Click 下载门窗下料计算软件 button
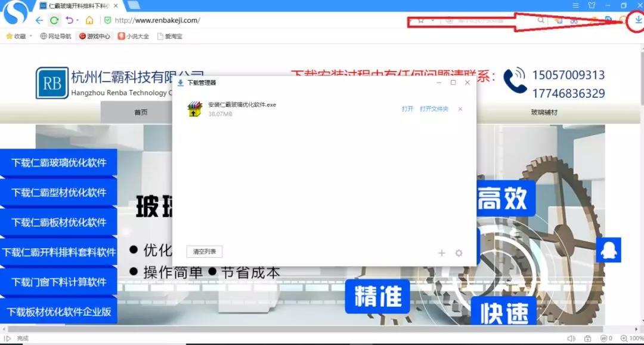 click(58, 282)
